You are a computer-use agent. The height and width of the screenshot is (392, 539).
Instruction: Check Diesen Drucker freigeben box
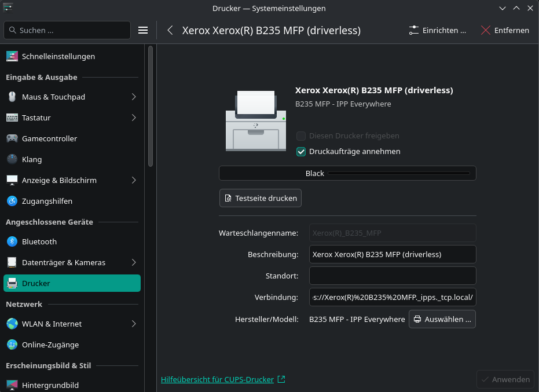301,136
